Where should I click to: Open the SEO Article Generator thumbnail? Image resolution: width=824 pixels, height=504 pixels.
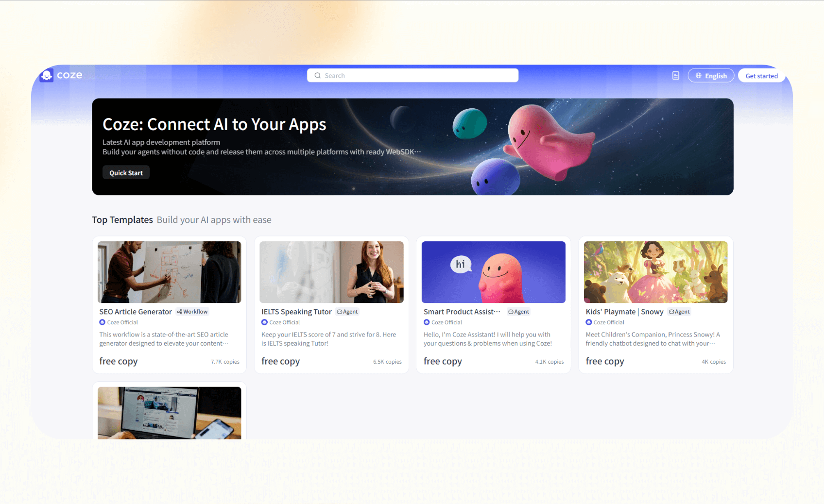click(169, 272)
